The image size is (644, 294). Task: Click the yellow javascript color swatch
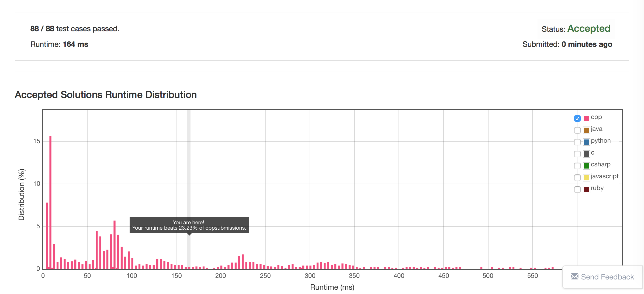click(586, 177)
